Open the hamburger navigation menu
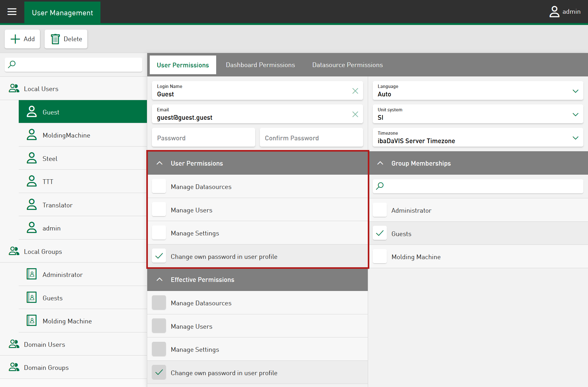Image resolution: width=588 pixels, height=387 pixels. click(x=12, y=12)
